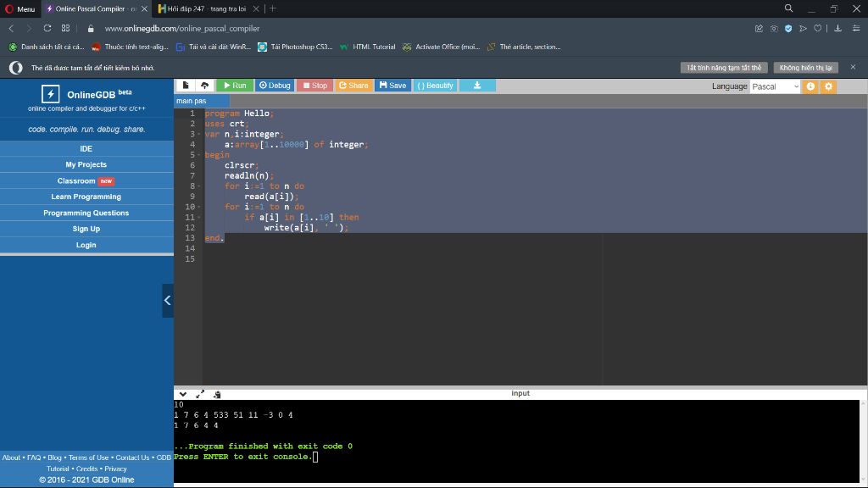868x488 pixels.
Task: Open the About footer link
Action: pyautogui.click(x=11, y=457)
